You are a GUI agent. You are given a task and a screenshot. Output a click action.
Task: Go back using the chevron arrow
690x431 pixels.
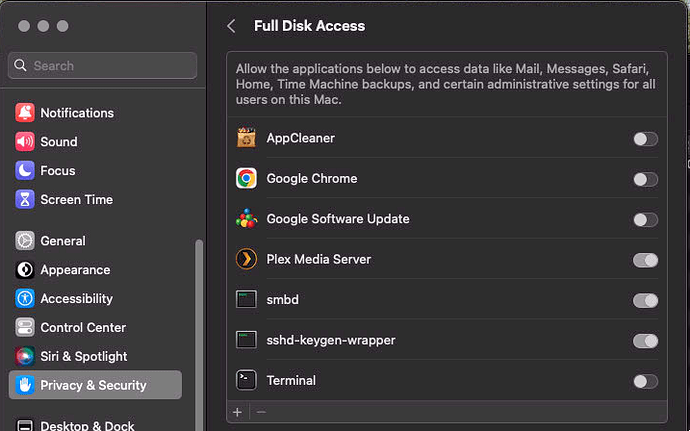[x=231, y=26]
